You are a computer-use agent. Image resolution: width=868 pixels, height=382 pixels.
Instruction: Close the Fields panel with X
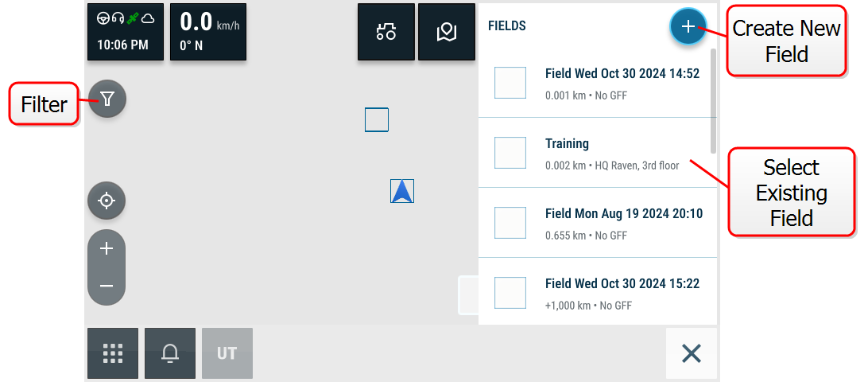point(692,353)
